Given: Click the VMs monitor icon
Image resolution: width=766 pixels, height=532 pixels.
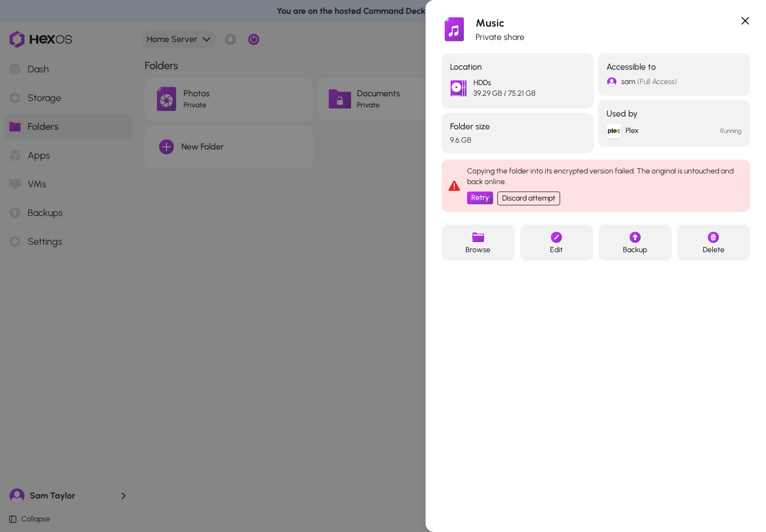Looking at the screenshot, I should click(x=15, y=184).
